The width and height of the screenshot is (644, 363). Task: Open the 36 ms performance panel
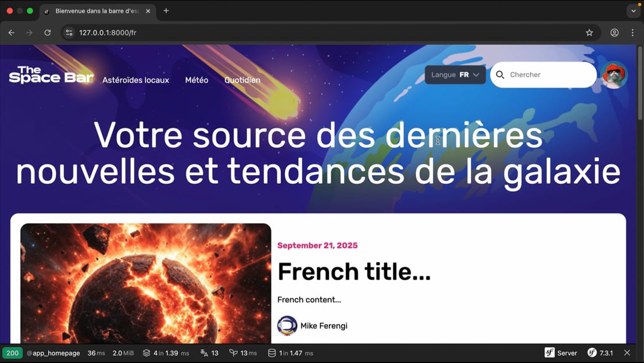(x=96, y=353)
